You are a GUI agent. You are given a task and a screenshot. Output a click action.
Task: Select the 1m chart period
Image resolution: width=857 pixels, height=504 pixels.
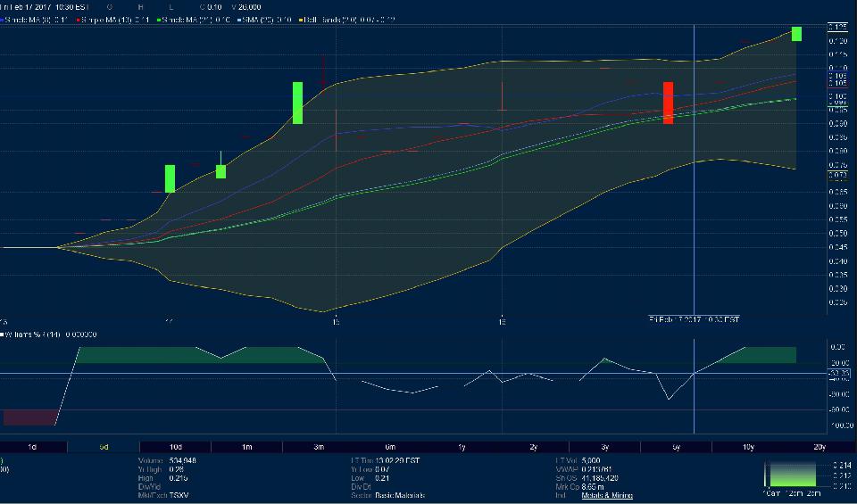pyautogui.click(x=247, y=446)
